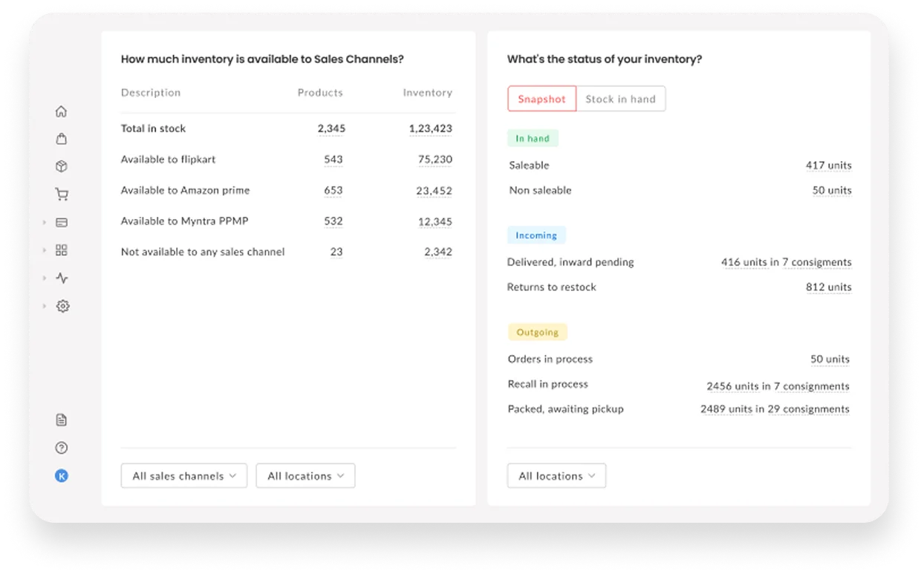This screenshot has width=924, height=574.
Task: Open the inventory box icon in sidebar
Action: (62, 166)
